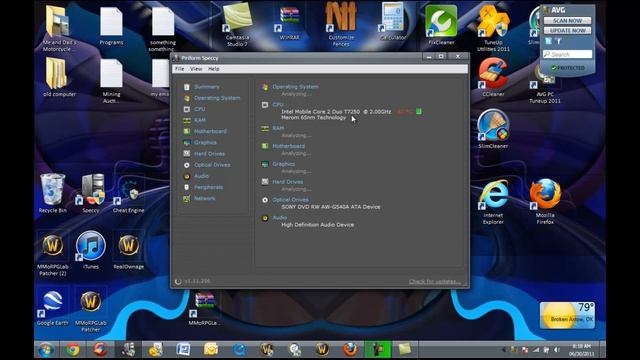Open the Calculator desktop shortcut

[x=393, y=22]
